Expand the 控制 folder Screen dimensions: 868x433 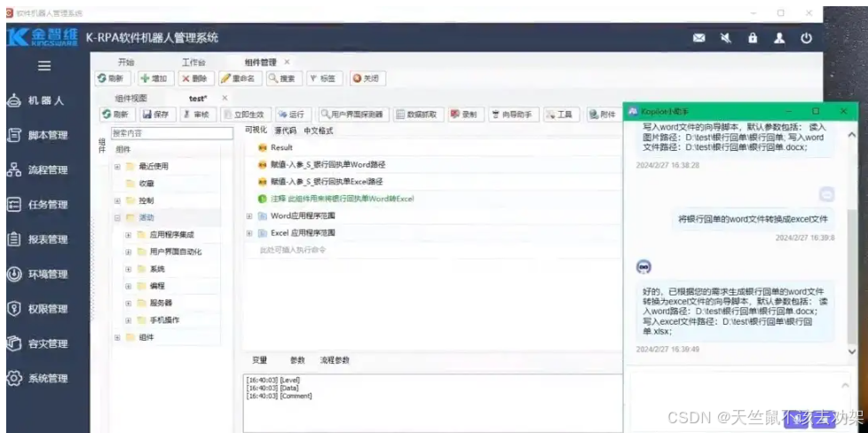tap(117, 201)
